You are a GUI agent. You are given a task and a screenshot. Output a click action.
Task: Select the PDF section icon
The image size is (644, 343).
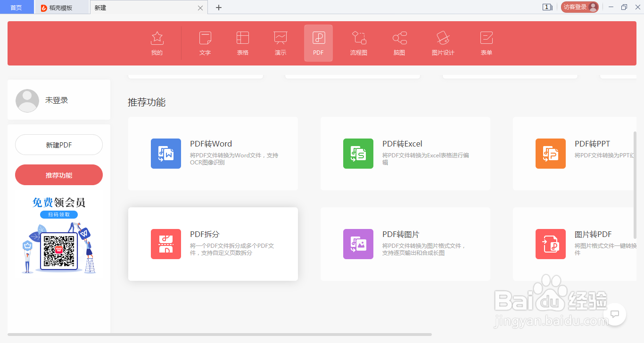[318, 42]
